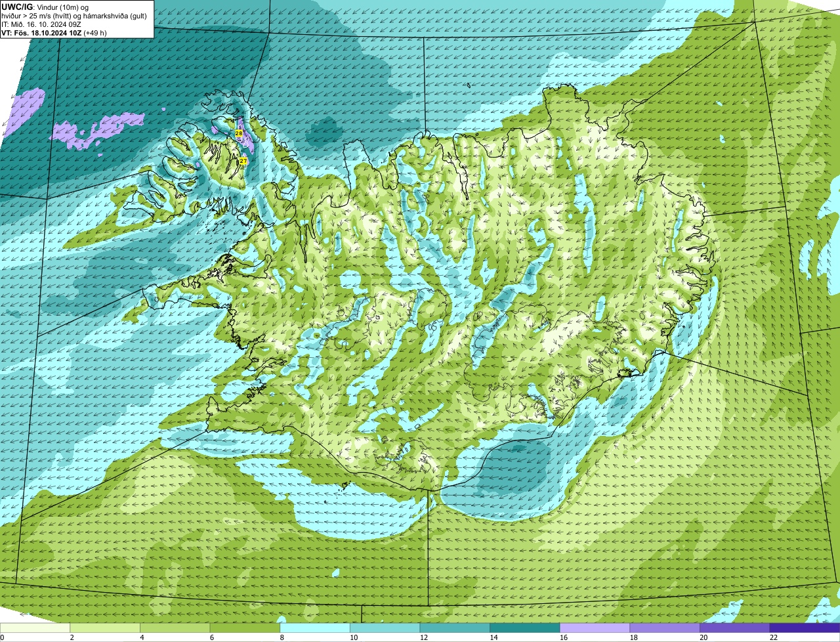Viewport: 840px width, 642px height.
Task: Click the legend scale label '6'
Action: (x=211, y=637)
